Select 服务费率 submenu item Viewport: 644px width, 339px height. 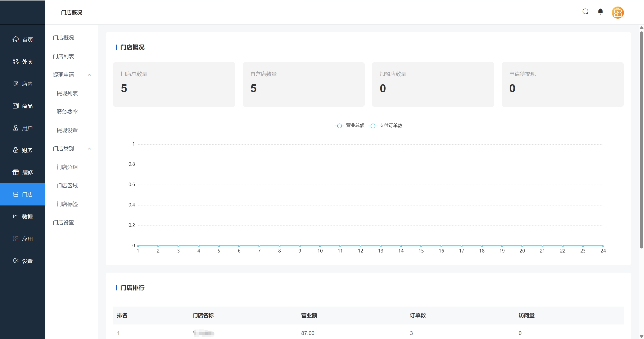[x=67, y=112]
